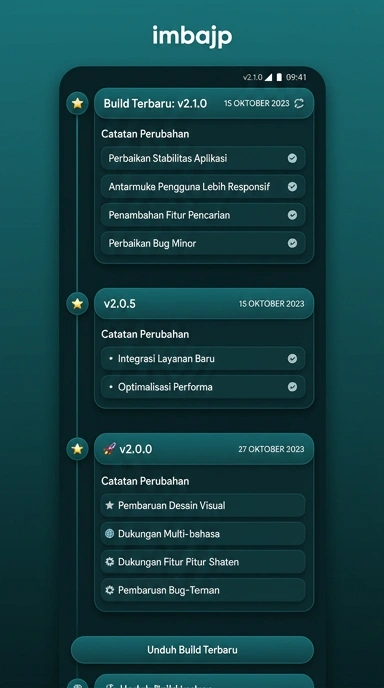Click the battery icon in status bar
This screenshot has height=688, width=384.
[279, 77]
